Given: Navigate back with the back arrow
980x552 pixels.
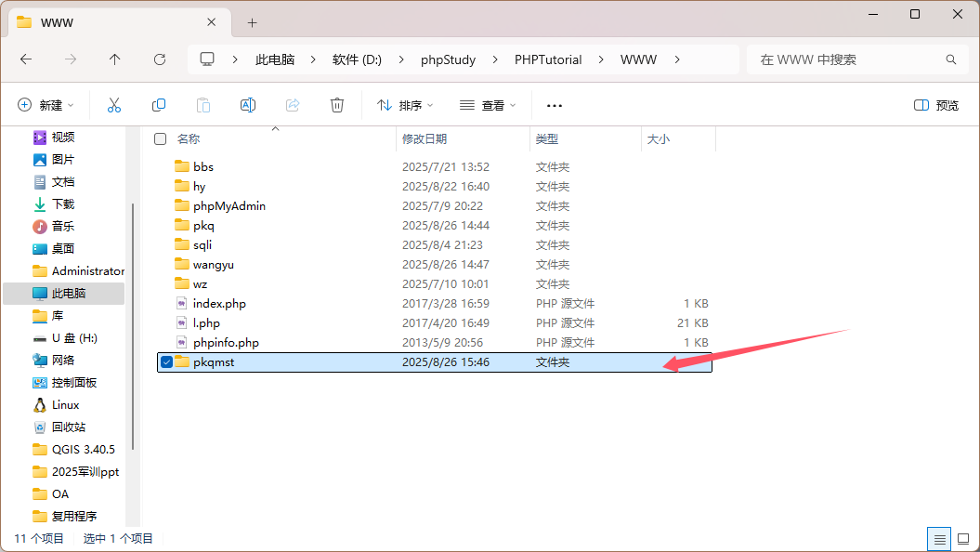Looking at the screenshot, I should (x=26, y=59).
